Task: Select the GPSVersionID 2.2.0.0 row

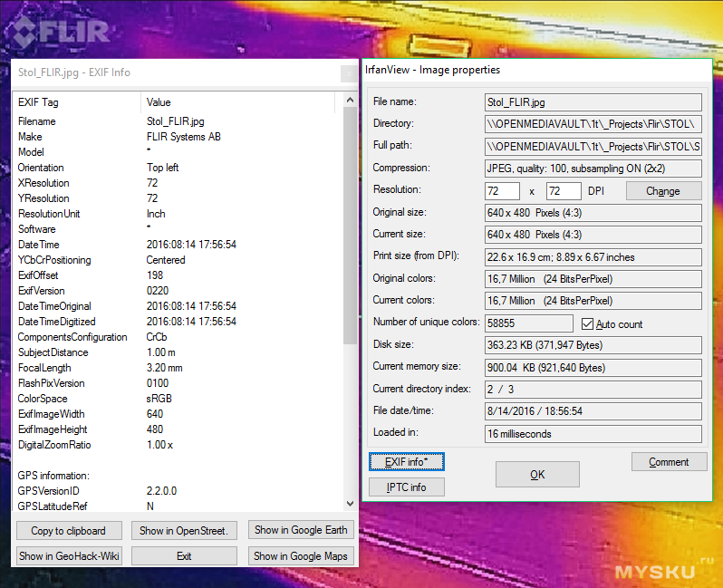Action: point(178,491)
